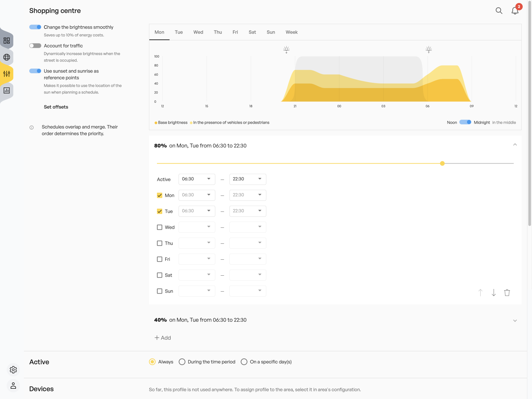Click the Add schedule button

(x=163, y=338)
